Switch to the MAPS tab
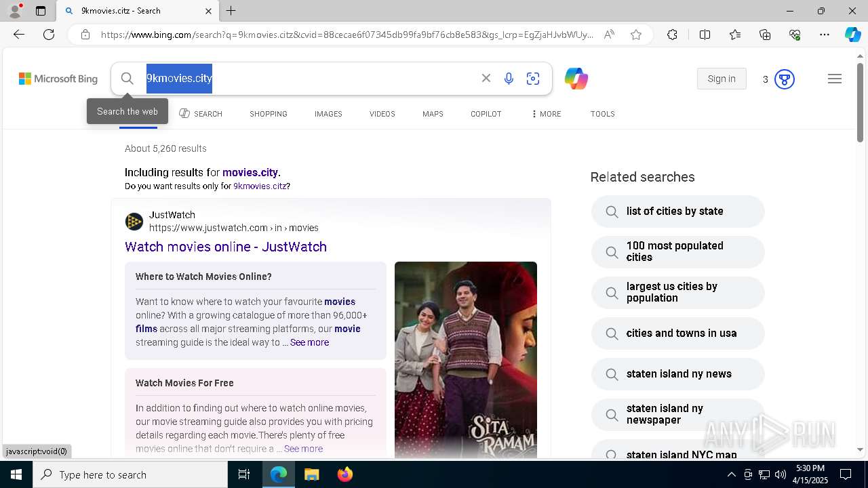The width and height of the screenshot is (868, 488). click(433, 114)
